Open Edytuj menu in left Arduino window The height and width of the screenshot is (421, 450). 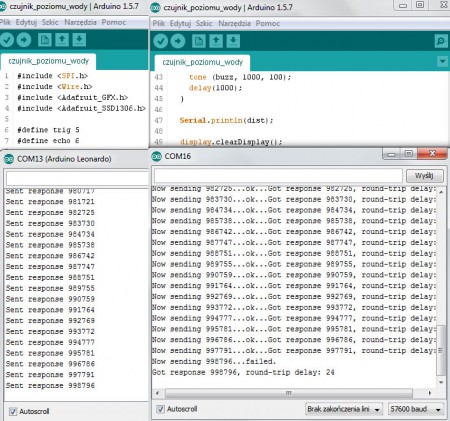(x=26, y=22)
